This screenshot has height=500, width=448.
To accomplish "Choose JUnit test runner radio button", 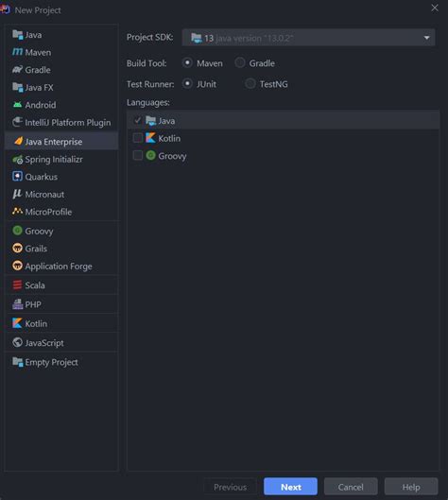I will click(x=187, y=83).
